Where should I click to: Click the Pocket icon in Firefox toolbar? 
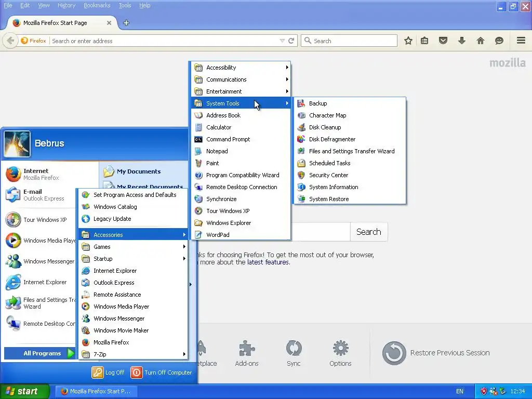(443, 41)
